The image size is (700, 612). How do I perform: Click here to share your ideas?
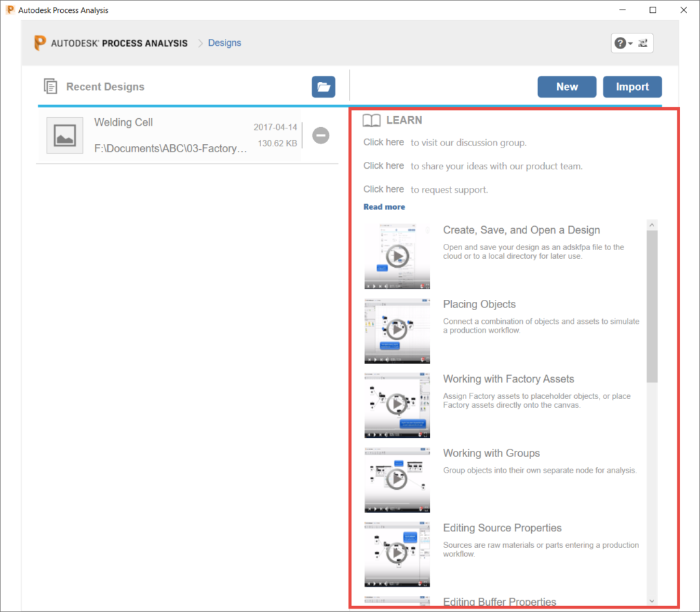pos(383,166)
